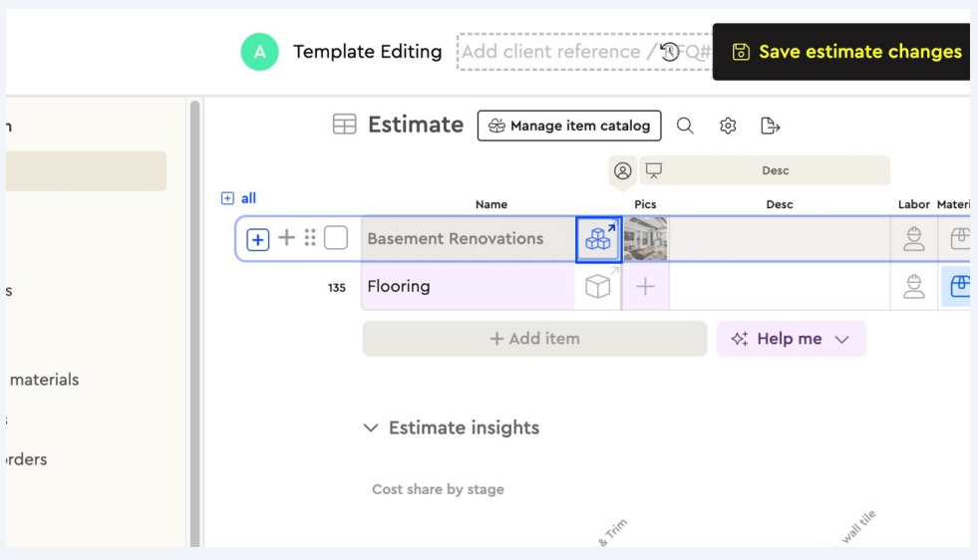This screenshot has height=560, width=978.
Task: Open Basement Renovations group cubes icon
Action: coord(598,239)
